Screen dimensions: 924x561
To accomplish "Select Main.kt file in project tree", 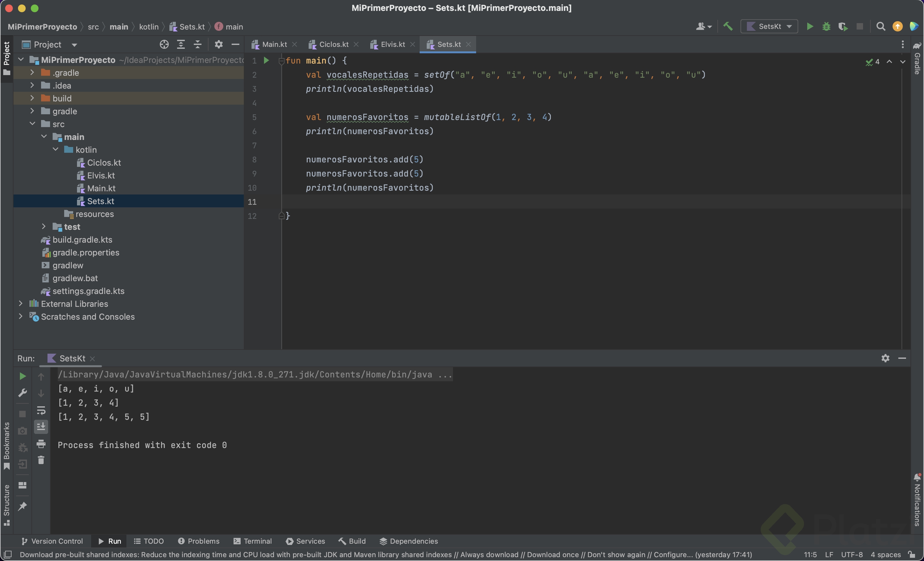I will 101,188.
